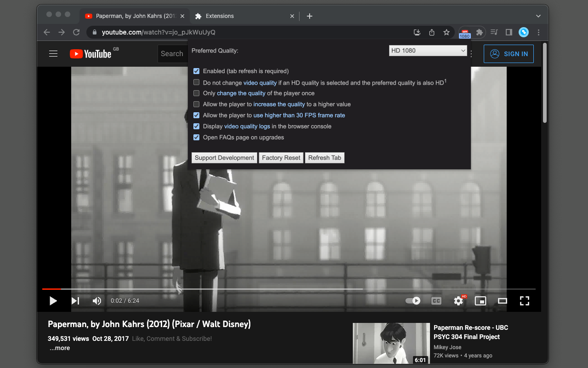The width and height of the screenshot is (588, 368).
Task: Open the tab search chevron in tab bar
Action: click(538, 16)
